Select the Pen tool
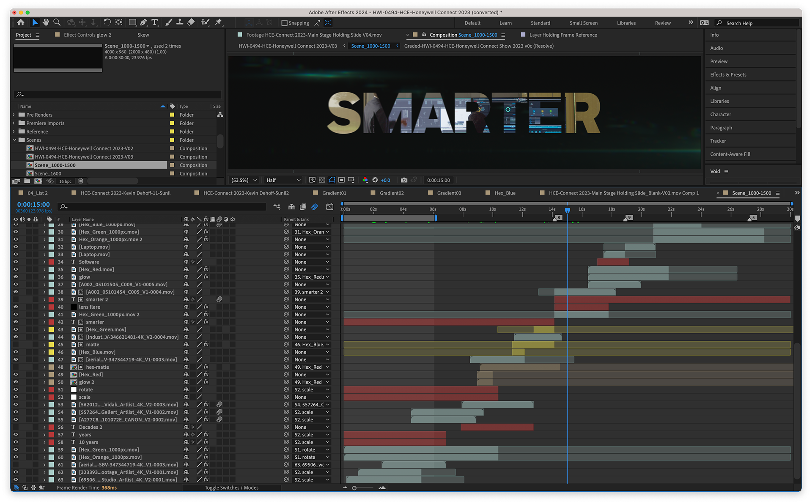812x504 pixels. tap(143, 22)
